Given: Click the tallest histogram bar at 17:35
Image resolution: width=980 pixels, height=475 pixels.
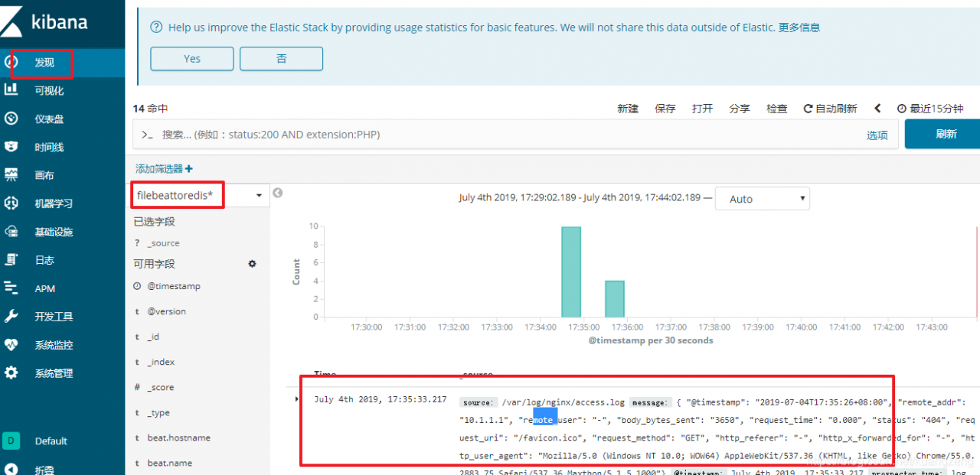Looking at the screenshot, I should click(571, 272).
